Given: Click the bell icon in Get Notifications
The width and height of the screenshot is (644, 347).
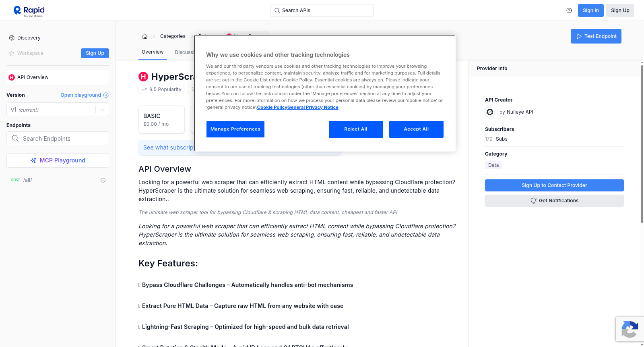Looking at the screenshot, I should [x=534, y=201].
